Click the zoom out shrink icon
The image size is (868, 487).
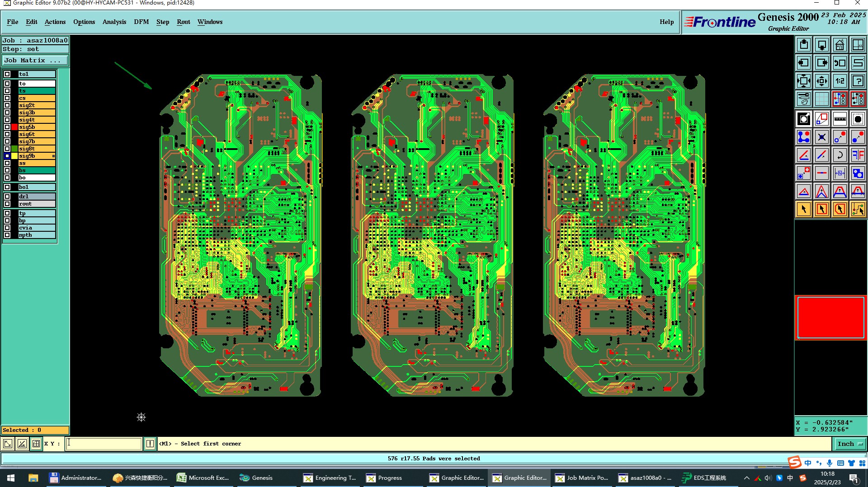(x=821, y=81)
